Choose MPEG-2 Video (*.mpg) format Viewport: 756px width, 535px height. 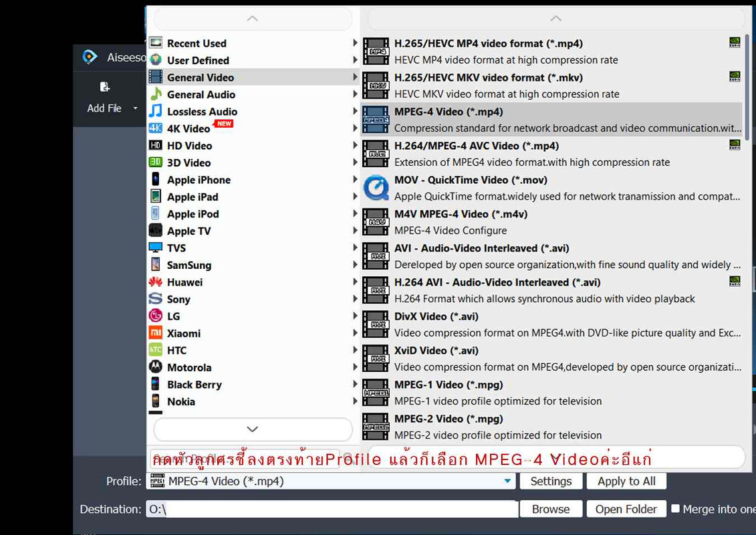point(551,427)
